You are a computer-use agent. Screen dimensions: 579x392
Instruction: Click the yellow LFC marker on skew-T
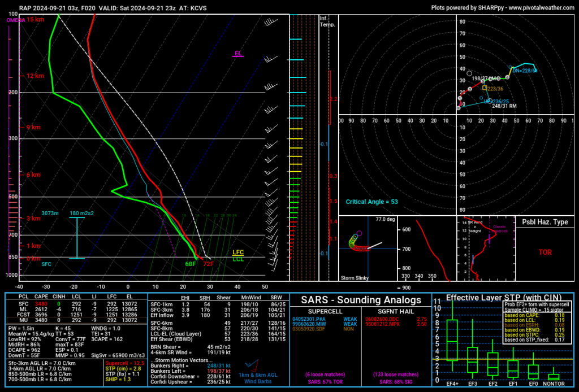(x=238, y=252)
